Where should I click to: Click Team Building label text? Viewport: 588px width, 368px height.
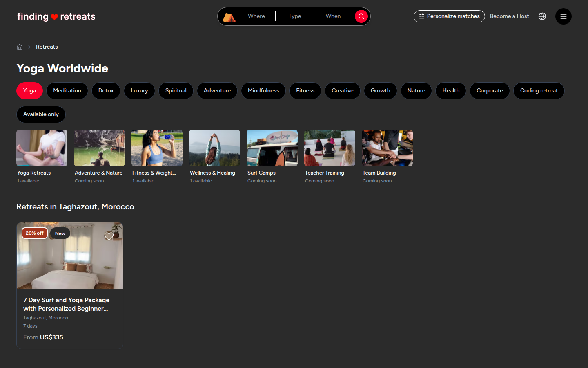[x=379, y=173]
